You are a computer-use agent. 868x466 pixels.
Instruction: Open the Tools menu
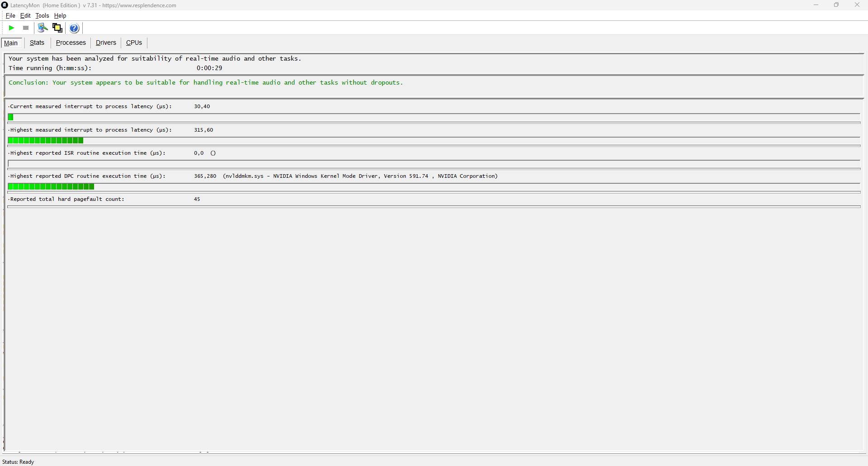click(x=42, y=15)
